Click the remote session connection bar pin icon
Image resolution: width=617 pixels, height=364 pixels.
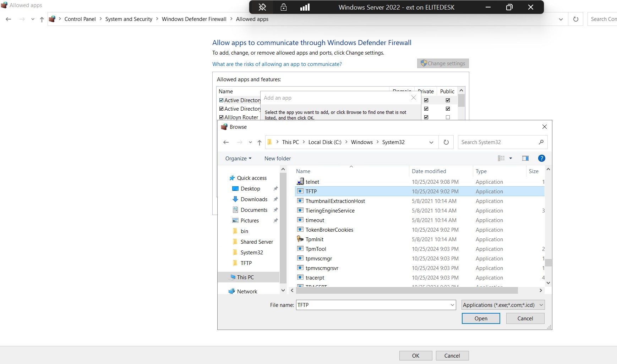pyautogui.click(x=262, y=7)
